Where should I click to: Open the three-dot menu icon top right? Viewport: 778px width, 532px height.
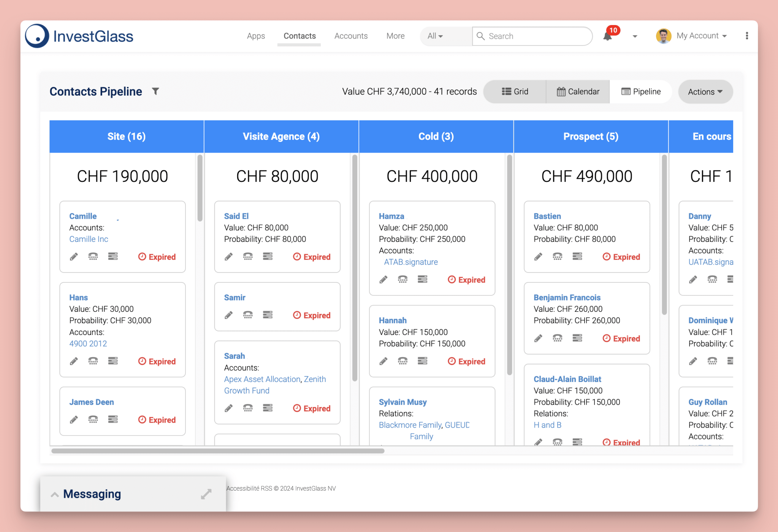pos(746,36)
